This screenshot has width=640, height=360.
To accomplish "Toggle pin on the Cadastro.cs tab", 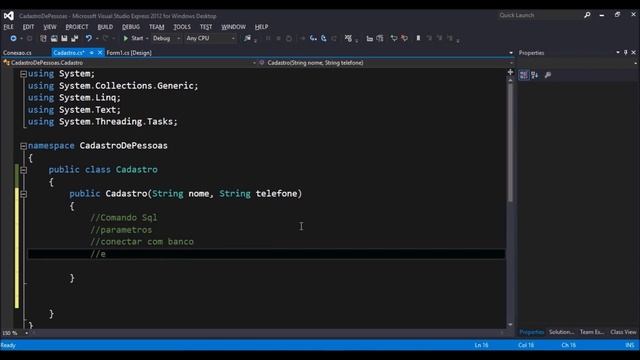I will point(91,53).
